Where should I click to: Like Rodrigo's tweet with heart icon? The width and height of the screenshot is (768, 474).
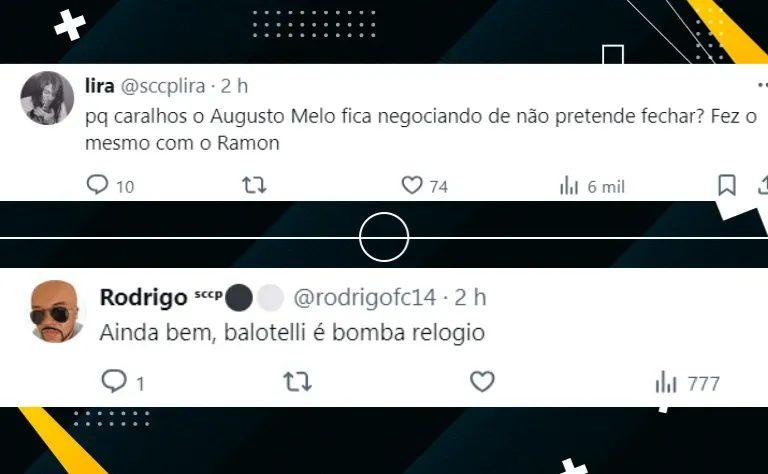click(x=482, y=381)
